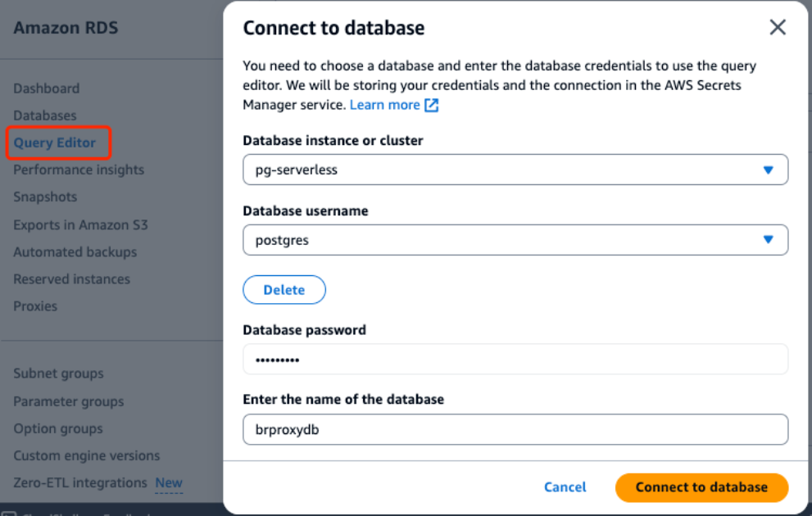Viewport: 812px width, 516px height.
Task: Click into the Database password field
Action: (x=515, y=360)
